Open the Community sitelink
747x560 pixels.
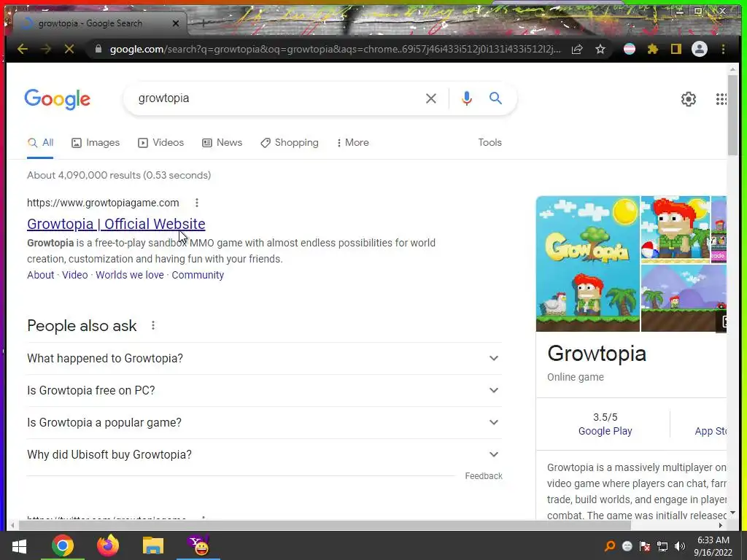[198, 275]
